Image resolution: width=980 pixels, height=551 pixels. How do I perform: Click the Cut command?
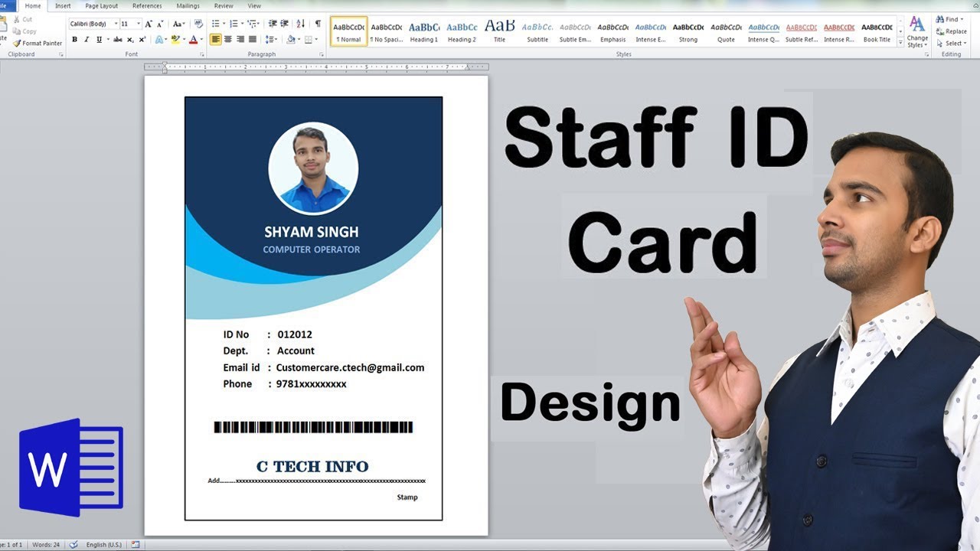tap(22, 19)
